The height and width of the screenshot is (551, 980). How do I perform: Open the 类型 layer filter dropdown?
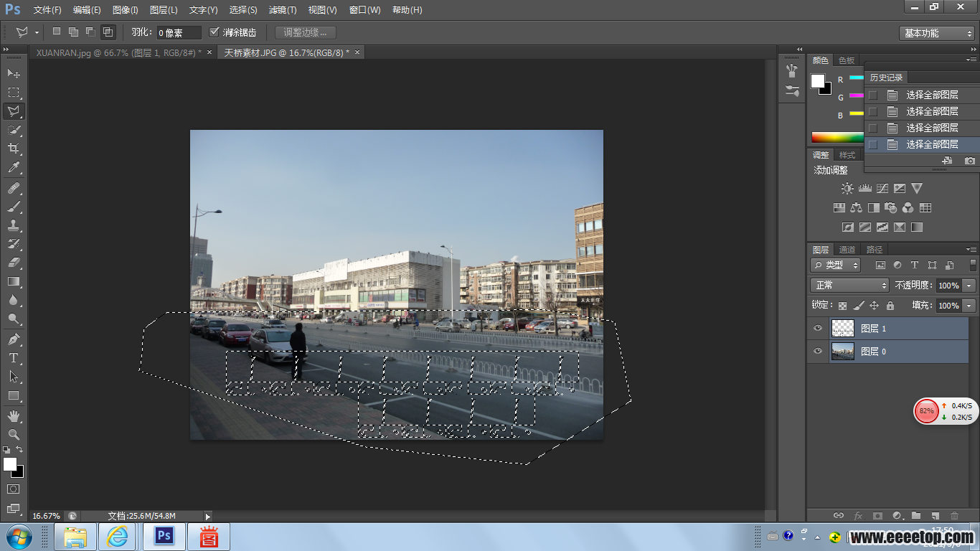click(x=836, y=265)
